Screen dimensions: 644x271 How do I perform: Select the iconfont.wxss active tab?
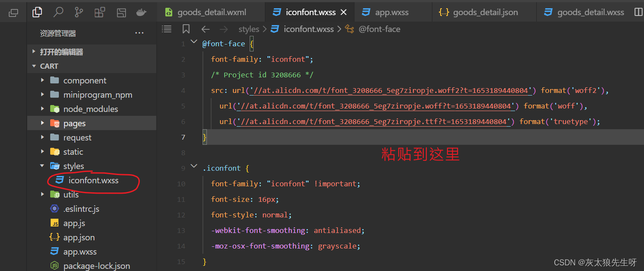tap(310, 12)
